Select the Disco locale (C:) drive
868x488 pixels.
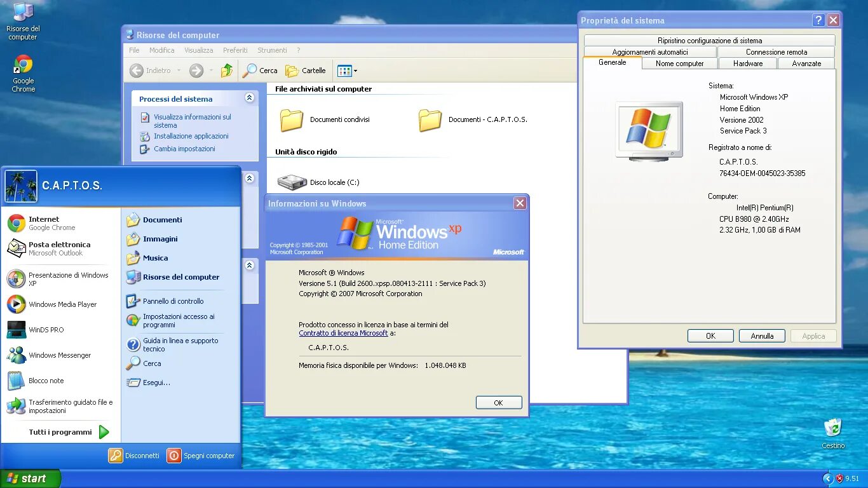pos(319,182)
